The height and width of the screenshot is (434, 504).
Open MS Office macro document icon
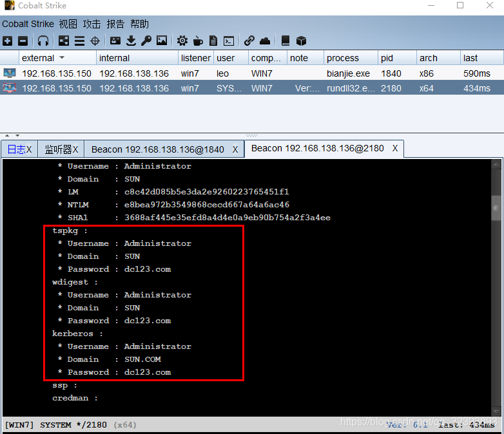click(213, 41)
